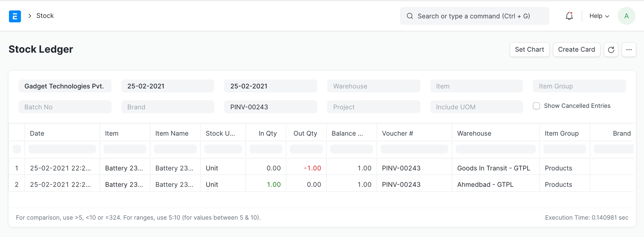This screenshot has width=644, height=237.
Task: Click the ERPNext home logo icon
Action: coord(15,16)
